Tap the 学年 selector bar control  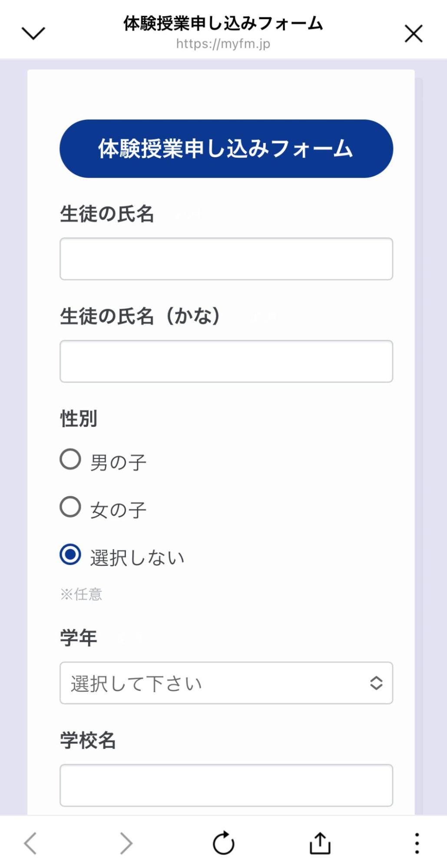click(226, 682)
